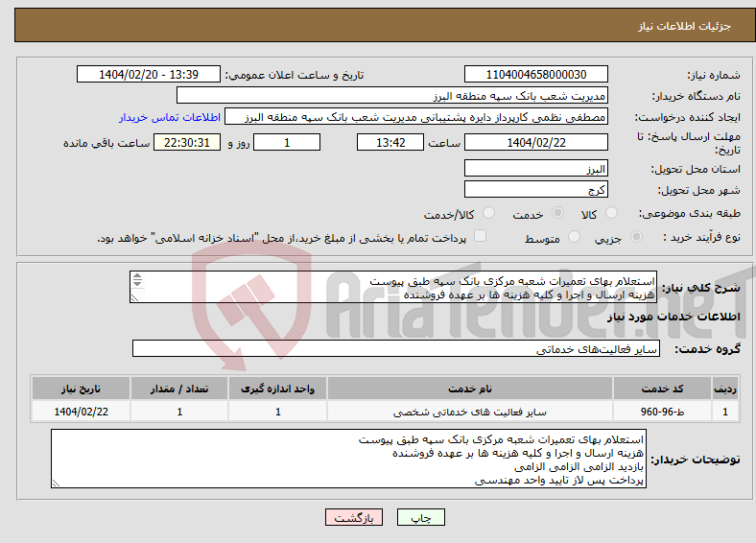756x543 pixels.
Task: Click the تعداد / مقدار column header
Action: pos(179,389)
